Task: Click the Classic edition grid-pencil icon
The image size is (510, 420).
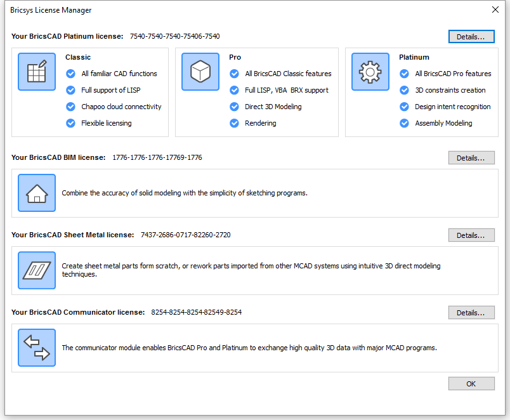Action: 37,72
